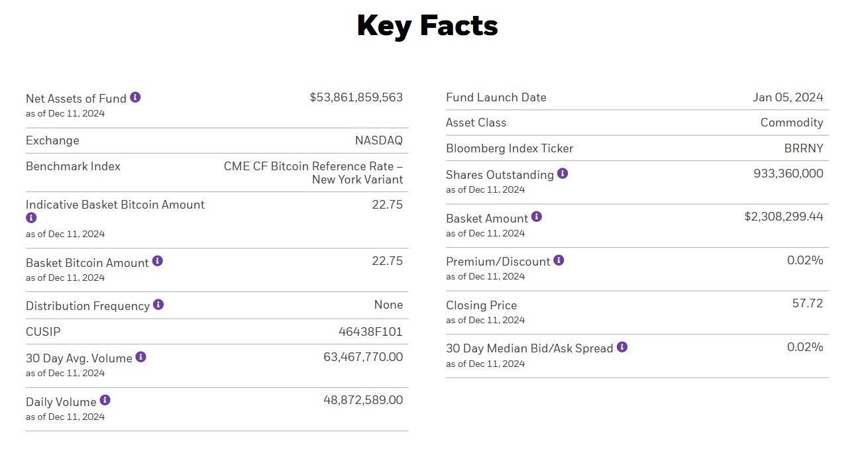Click the Key Facts heading
This screenshot has height=463, width=868.
click(427, 26)
